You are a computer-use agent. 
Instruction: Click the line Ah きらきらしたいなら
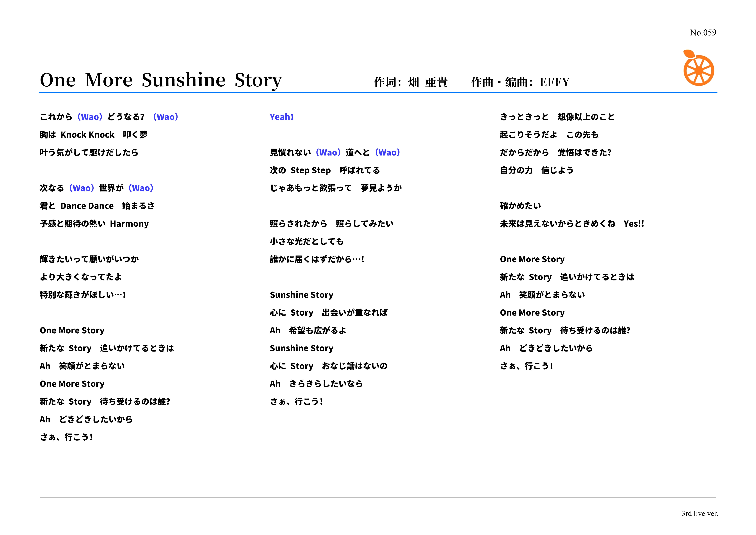[x=316, y=384]
